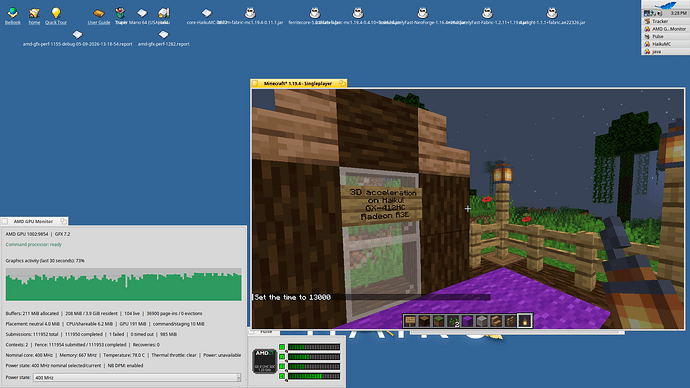This screenshot has height=388, width=690.
Task: Toggle CPU 3 in Pulse
Action: (282, 366)
